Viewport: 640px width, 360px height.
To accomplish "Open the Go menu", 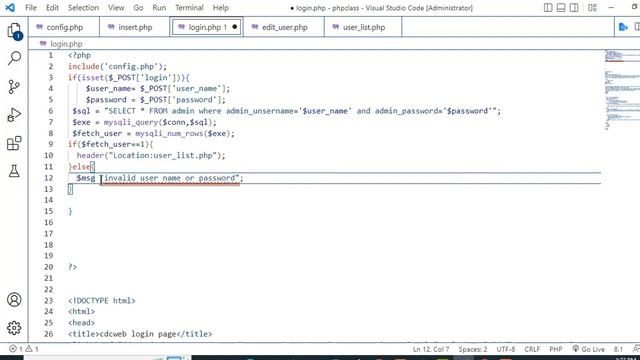I will point(138,8).
